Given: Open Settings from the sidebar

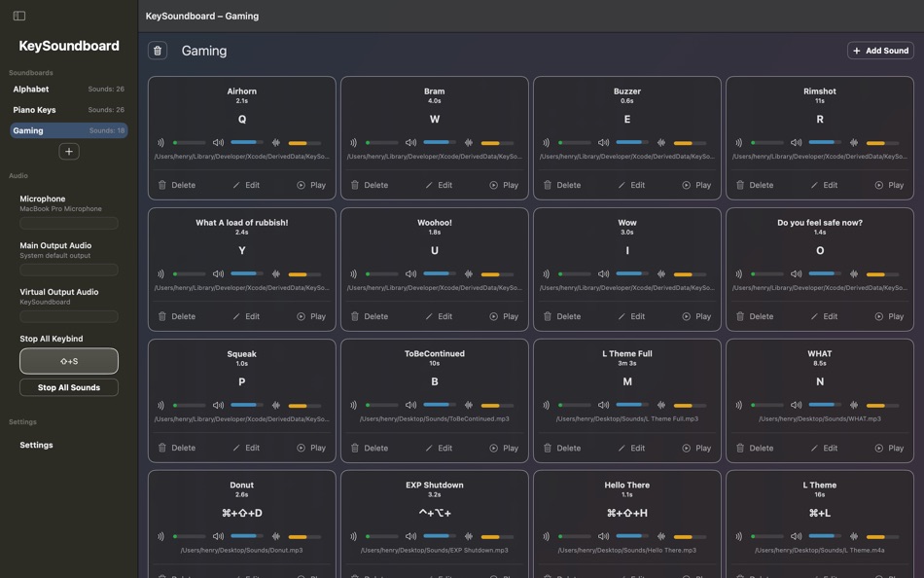Looking at the screenshot, I should click(x=36, y=444).
